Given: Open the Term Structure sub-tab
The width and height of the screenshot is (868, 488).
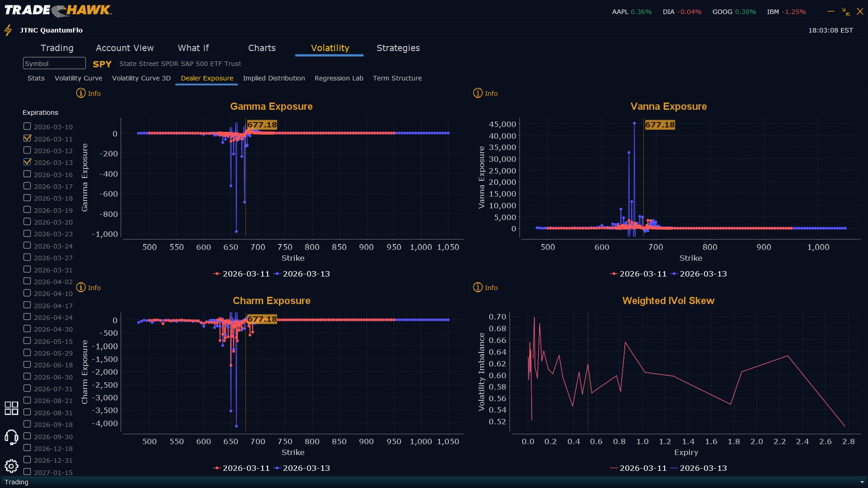Looking at the screenshot, I should click(397, 78).
